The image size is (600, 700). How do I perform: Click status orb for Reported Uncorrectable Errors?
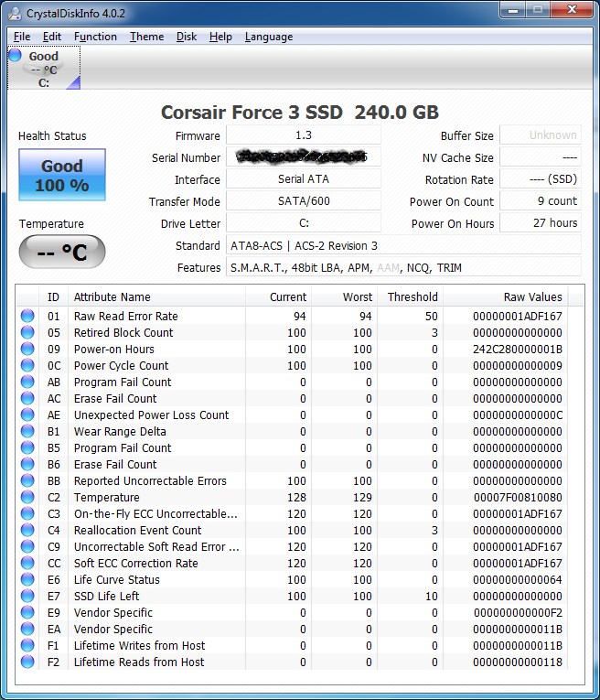click(27, 480)
